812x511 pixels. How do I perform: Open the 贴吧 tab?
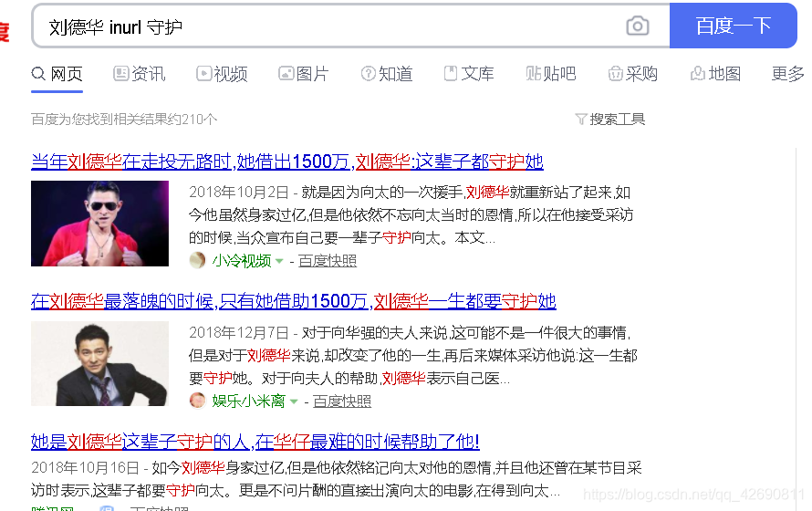[x=551, y=74]
